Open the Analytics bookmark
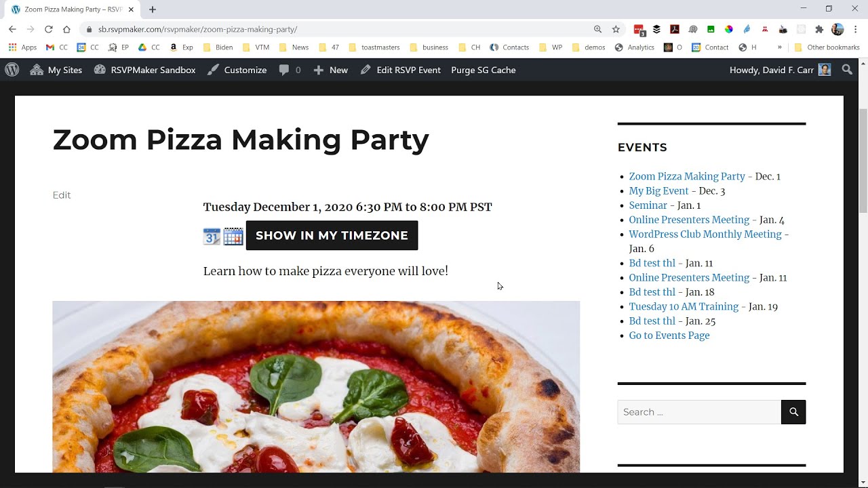 635,47
